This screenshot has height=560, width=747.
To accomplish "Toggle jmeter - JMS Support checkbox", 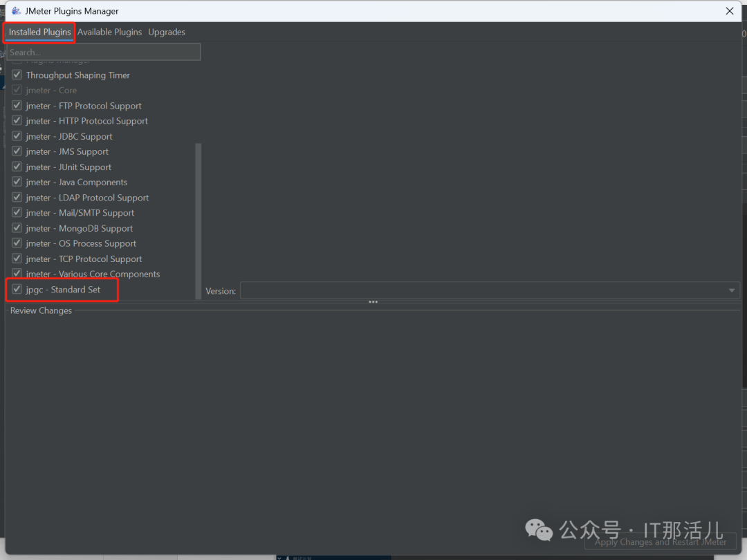I will [x=17, y=151].
